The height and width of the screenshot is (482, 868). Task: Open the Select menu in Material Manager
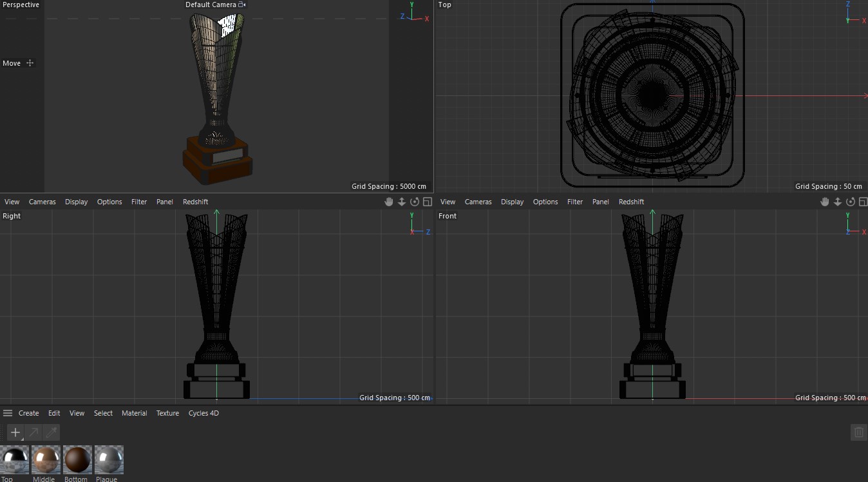103,413
